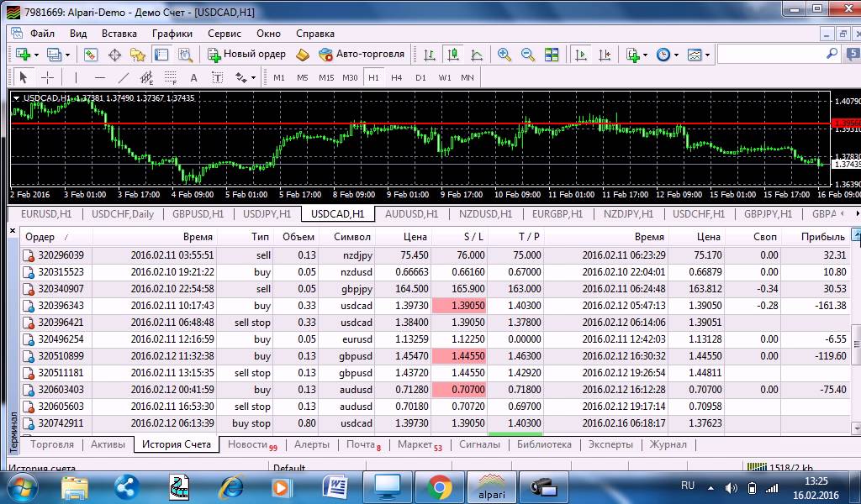Viewport: 861px width, 504px height.
Task: Zoom out of the chart
Action: [528, 55]
